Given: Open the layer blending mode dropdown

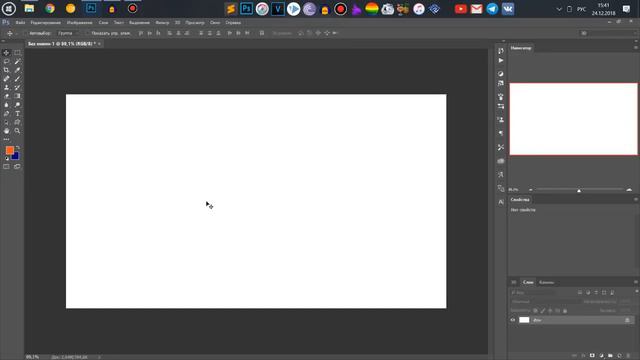Looking at the screenshot, I should pyautogui.click(x=545, y=302).
